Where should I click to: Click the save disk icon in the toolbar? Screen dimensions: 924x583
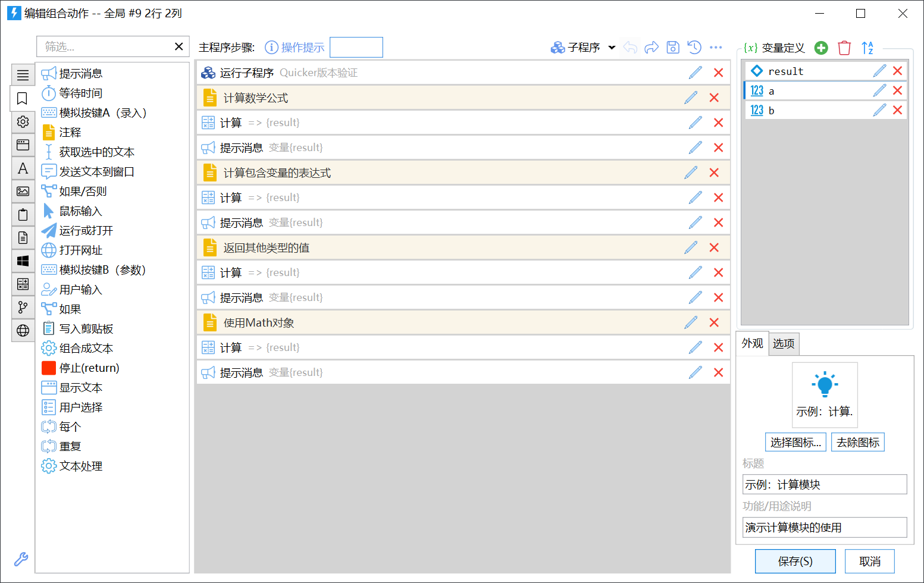(673, 48)
